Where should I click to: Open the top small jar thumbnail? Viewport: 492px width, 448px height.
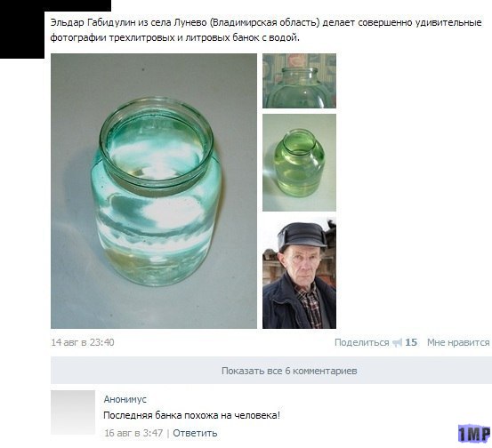299,81
